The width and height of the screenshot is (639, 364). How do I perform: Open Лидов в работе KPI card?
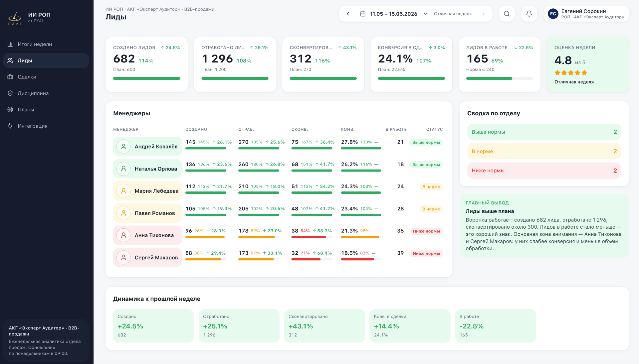(x=500, y=64)
